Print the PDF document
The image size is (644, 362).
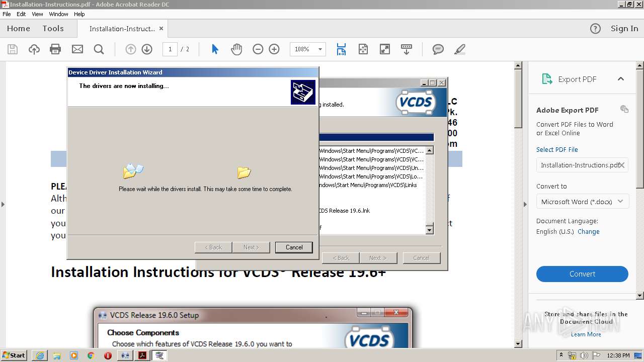(x=55, y=49)
